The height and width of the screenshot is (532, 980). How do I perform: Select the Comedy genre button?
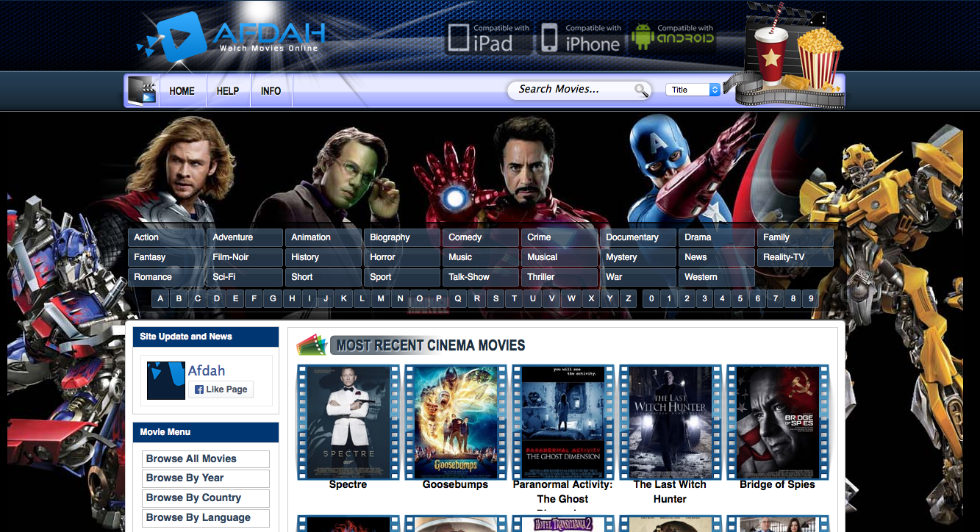[480, 237]
